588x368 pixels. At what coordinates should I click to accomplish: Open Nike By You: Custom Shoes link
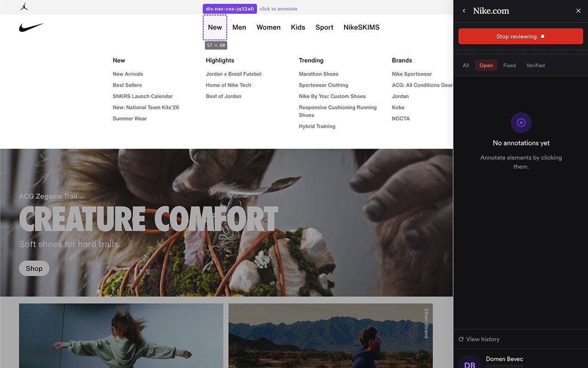point(333,96)
